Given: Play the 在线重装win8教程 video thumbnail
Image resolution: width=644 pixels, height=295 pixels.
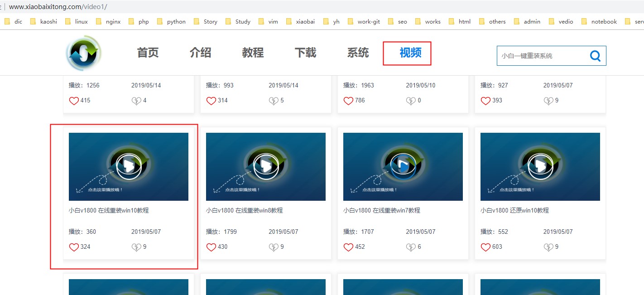Looking at the screenshot, I should pyautogui.click(x=266, y=167).
